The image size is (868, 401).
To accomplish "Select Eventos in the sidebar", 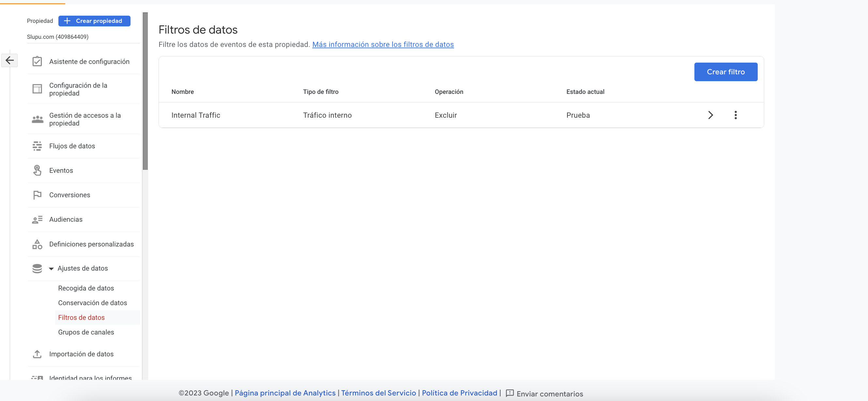I will tap(84, 171).
